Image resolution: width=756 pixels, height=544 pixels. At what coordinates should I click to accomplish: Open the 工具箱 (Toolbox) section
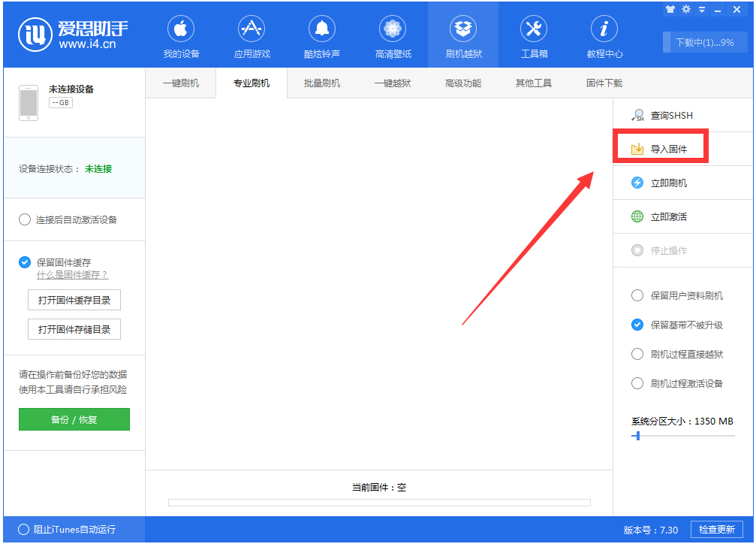pos(533,34)
